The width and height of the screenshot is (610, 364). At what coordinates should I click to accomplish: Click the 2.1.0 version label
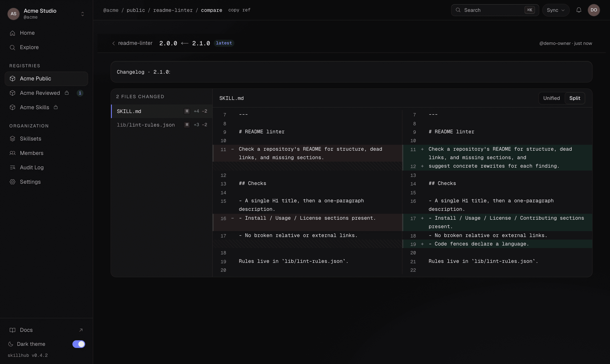201,43
